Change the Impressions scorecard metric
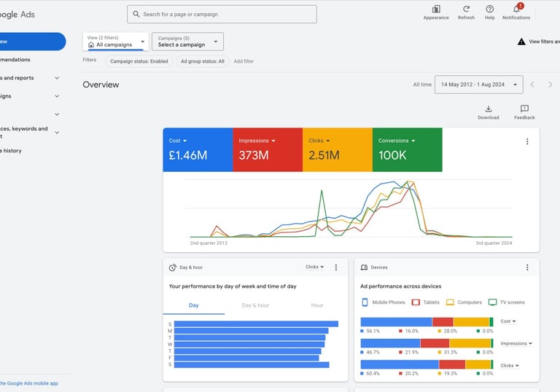Viewport: 560px width, 392px height. 257,141
